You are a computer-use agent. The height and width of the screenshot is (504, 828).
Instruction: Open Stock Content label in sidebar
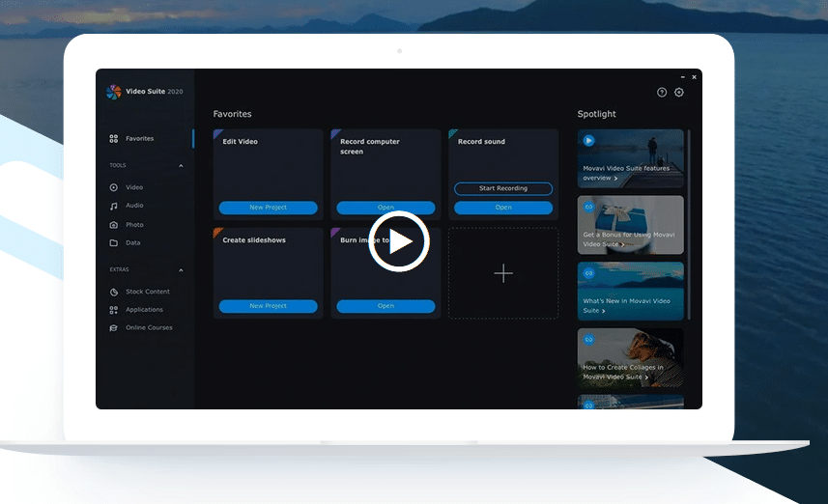[147, 292]
